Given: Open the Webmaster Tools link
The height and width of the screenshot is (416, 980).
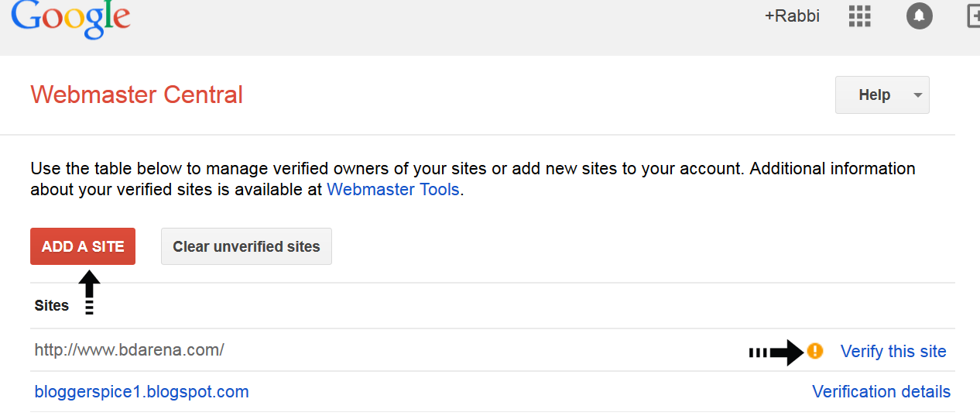Looking at the screenshot, I should point(393,189).
